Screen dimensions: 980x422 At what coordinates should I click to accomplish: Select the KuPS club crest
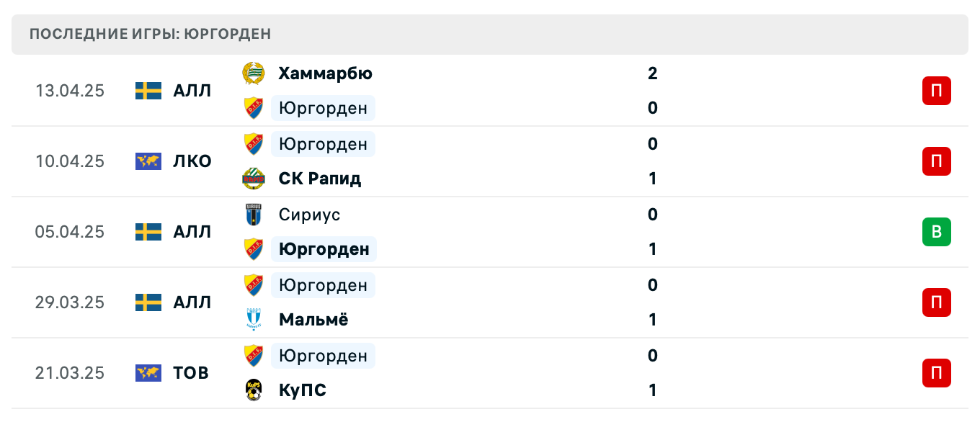click(x=254, y=390)
